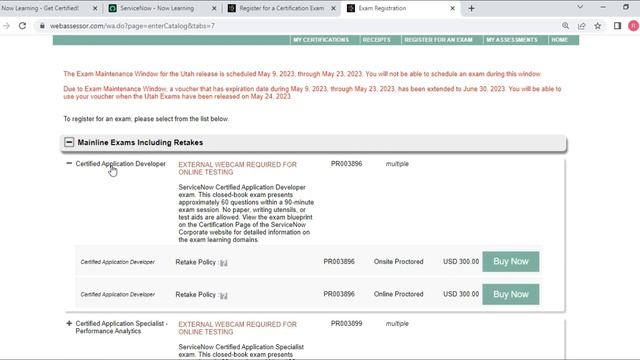640x360 pixels.
Task: Close the Exam Registration tab
Action: [452, 8]
